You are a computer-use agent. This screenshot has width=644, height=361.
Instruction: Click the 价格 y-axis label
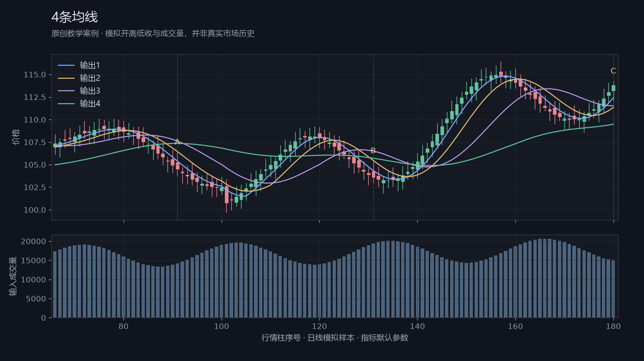coord(16,137)
